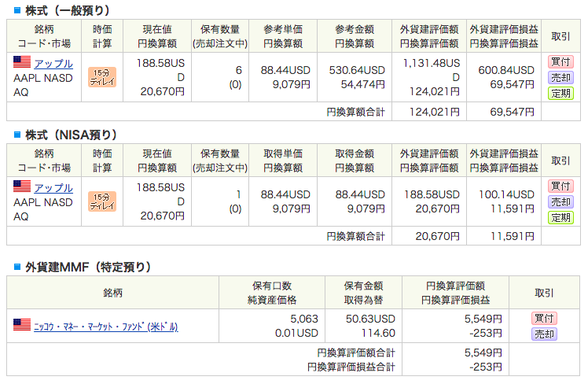588x384 pixels.
Task: Open the アップル link in 一般預り table
Action: pyautogui.click(x=53, y=64)
